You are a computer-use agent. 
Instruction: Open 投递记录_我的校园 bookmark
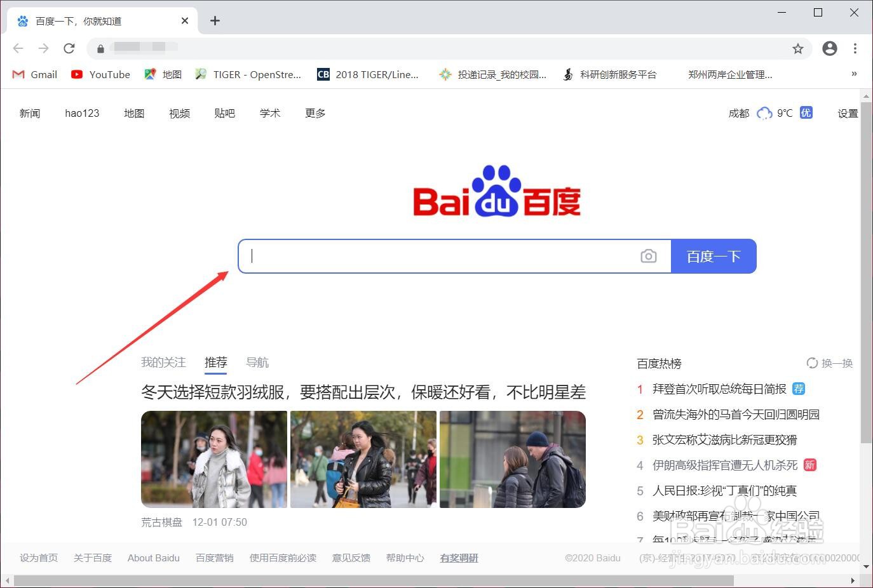pos(492,74)
